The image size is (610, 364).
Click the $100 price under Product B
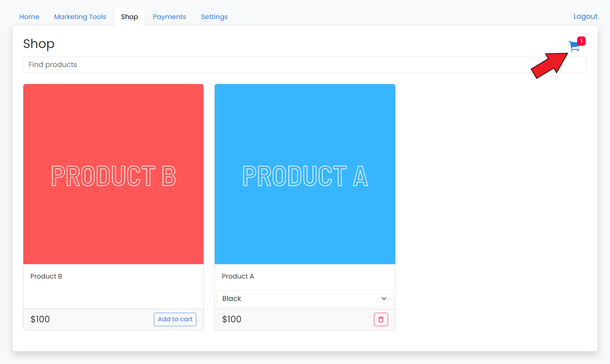pyautogui.click(x=40, y=319)
